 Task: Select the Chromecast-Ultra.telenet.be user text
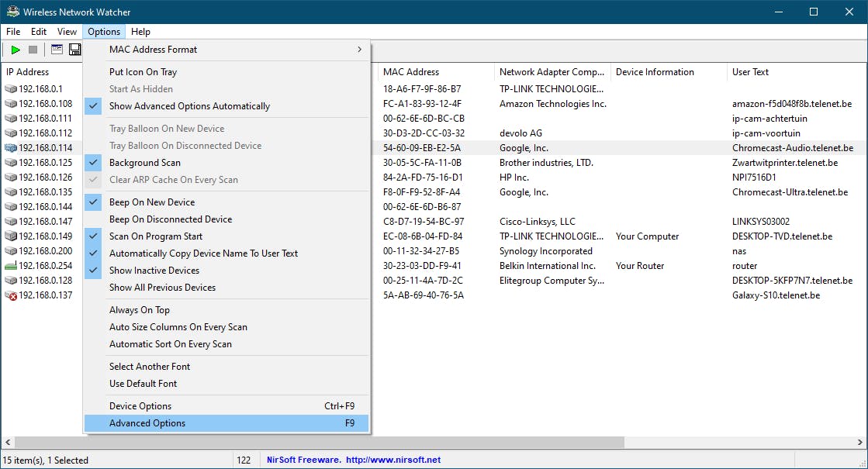coord(790,192)
